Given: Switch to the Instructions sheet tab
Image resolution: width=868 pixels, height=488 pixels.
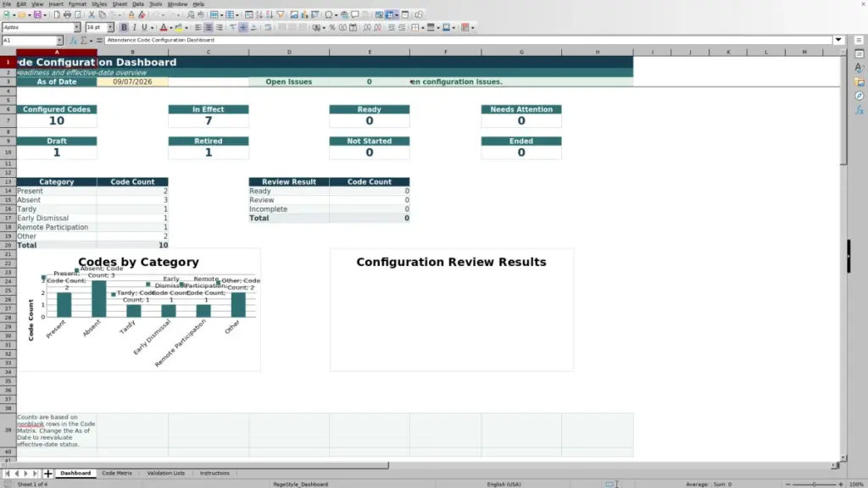Looking at the screenshot, I should pyautogui.click(x=214, y=473).
